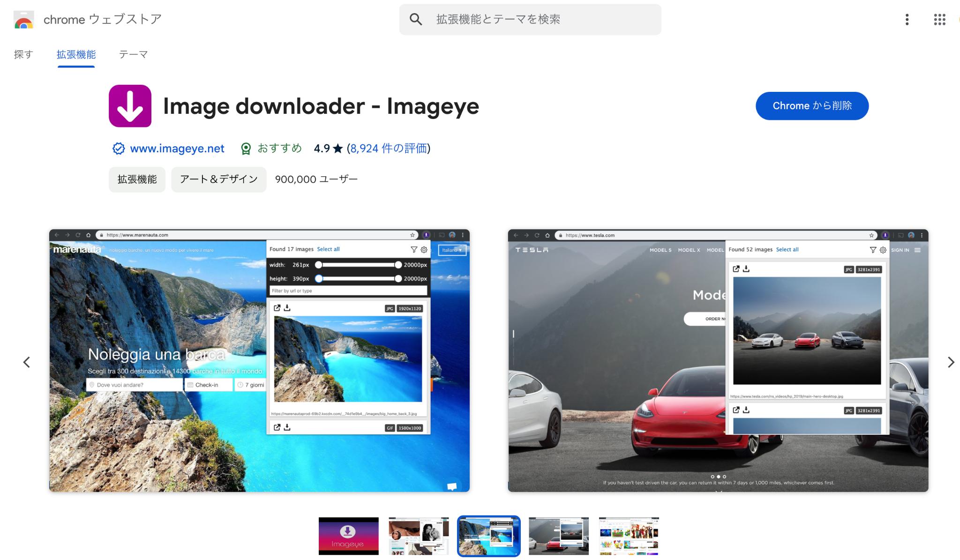Click the 900,000 ユーザー user count
Viewport: 960px width, 560px height.
point(316,179)
